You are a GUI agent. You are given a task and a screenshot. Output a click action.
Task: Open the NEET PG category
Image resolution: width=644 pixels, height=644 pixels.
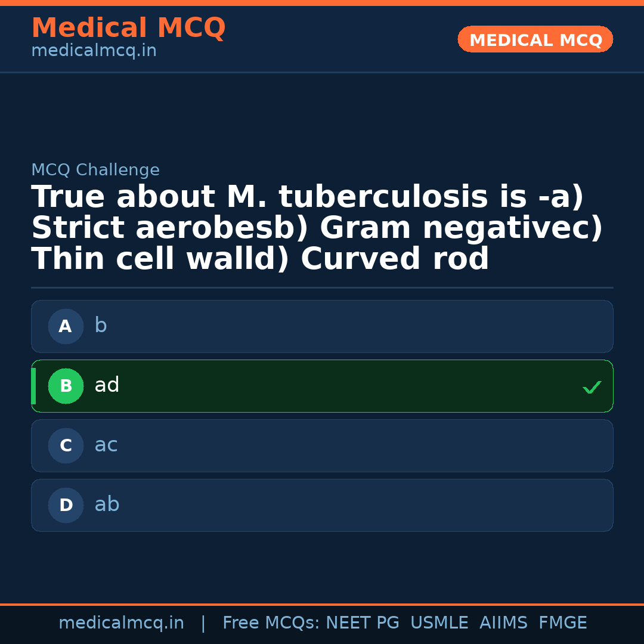362,623
